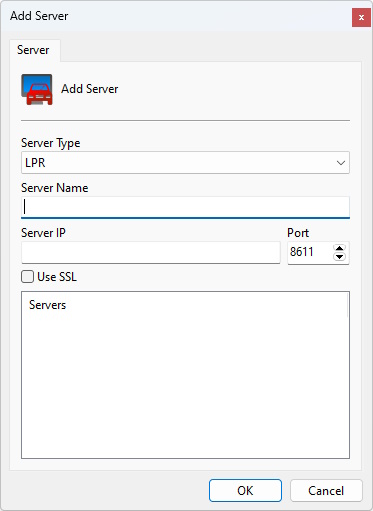This screenshot has width=373, height=511.
Task: Decrease the Port value with down arrow
Action: [339, 257]
